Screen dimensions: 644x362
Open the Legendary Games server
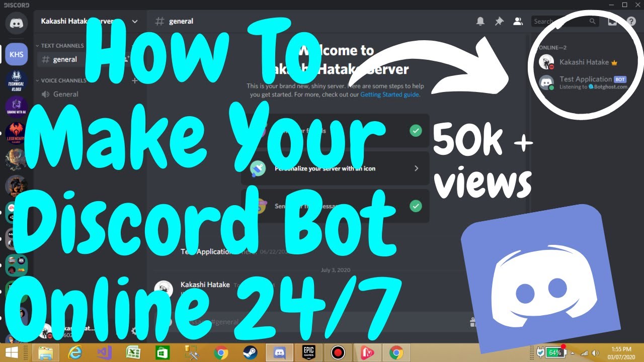point(17,134)
